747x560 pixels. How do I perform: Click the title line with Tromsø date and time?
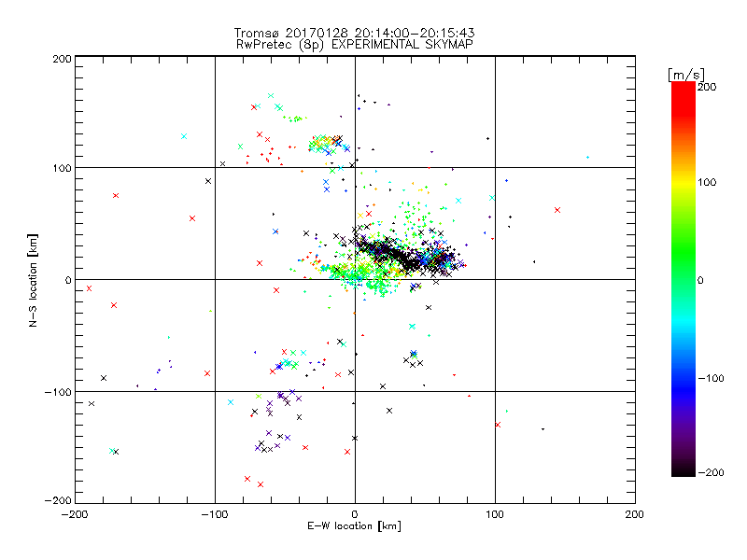point(354,33)
